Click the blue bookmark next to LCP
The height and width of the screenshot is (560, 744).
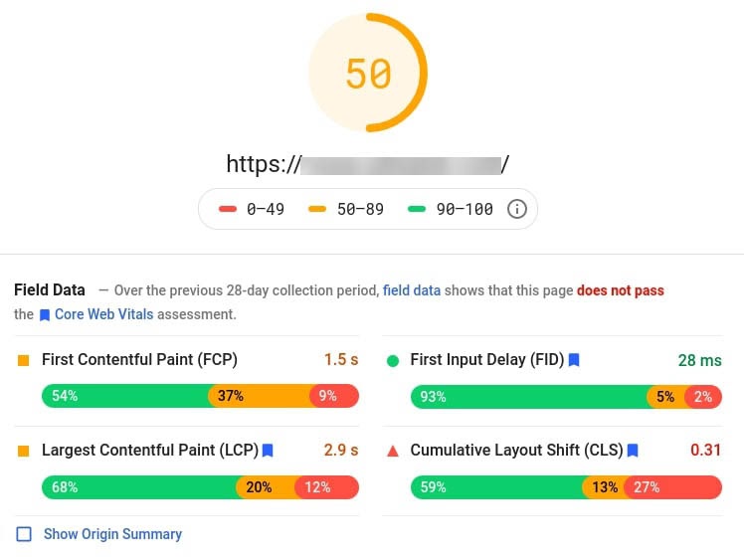[268, 450]
